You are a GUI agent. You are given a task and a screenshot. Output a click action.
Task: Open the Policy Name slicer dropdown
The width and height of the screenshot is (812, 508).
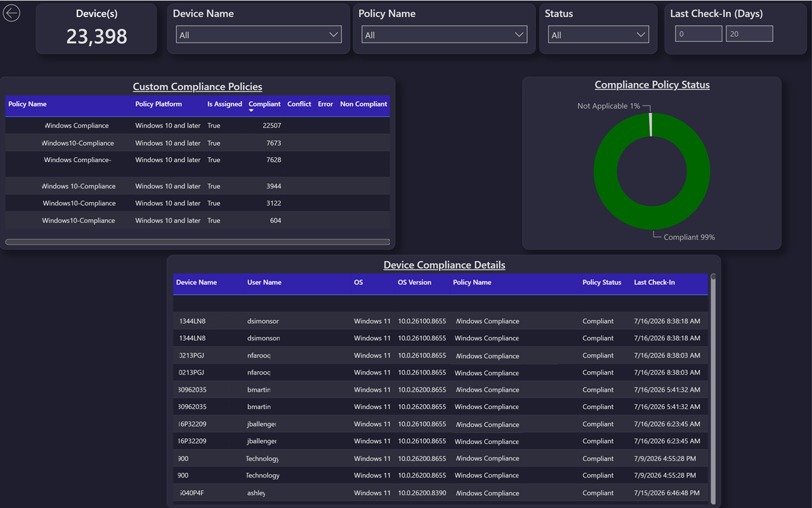click(x=444, y=35)
